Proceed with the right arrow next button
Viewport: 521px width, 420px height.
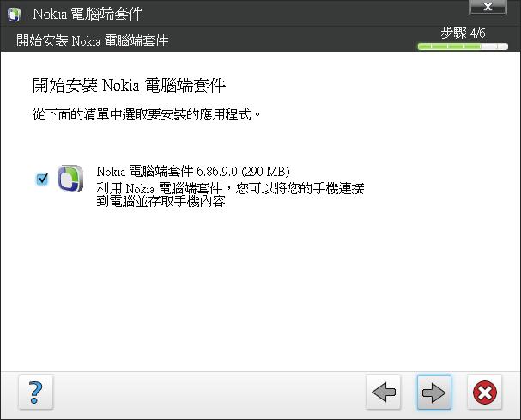tap(434, 393)
